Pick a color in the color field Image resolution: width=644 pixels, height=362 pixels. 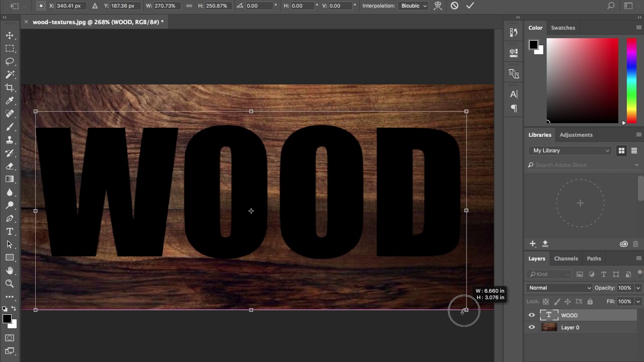583,80
